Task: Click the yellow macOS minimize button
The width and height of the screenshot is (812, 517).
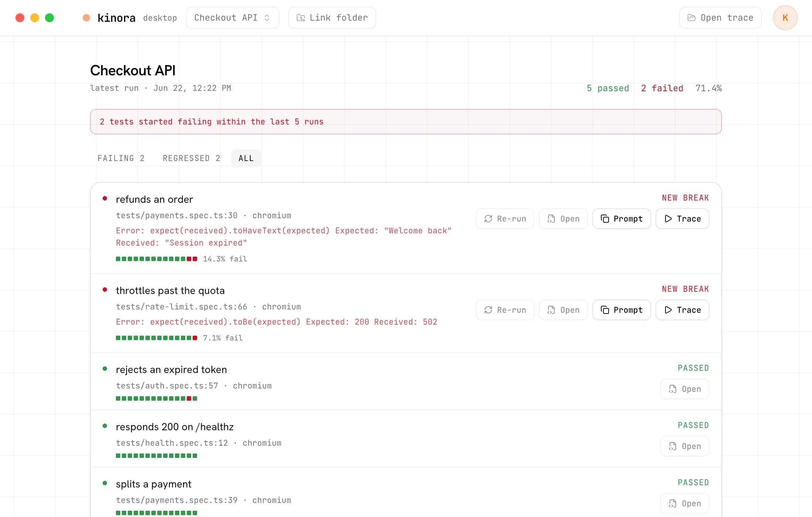Action: 35,18
